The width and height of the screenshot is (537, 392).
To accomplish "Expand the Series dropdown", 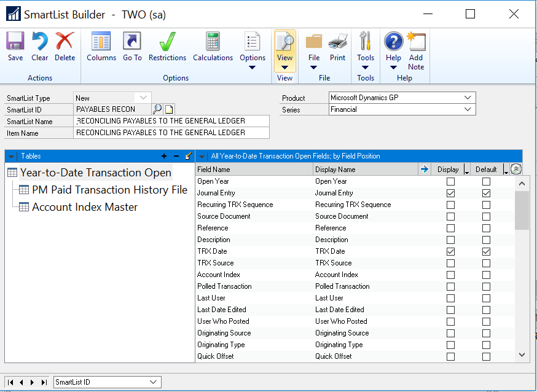I will [x=468, y=109].
